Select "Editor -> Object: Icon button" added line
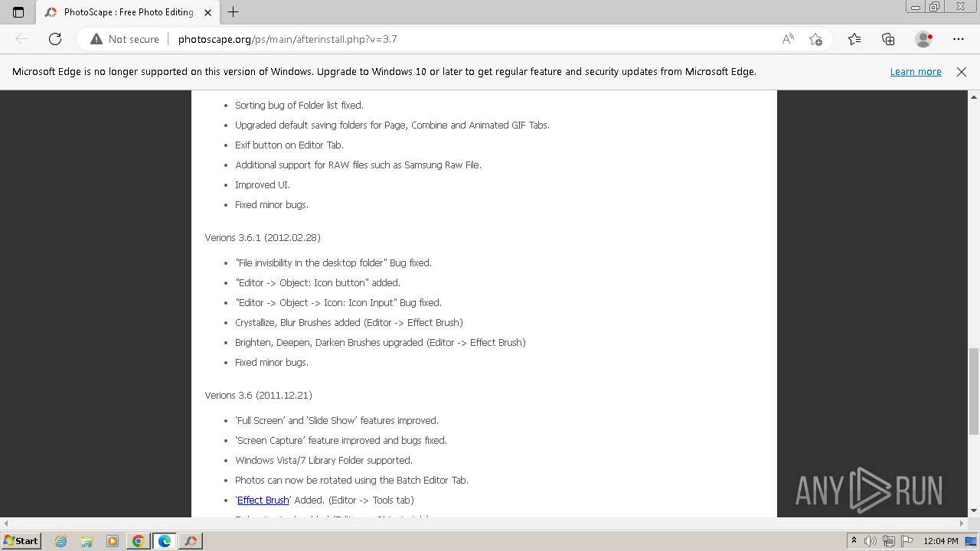Image resolution: width=980 pixels, height=551 pixels. click(318, 283)
